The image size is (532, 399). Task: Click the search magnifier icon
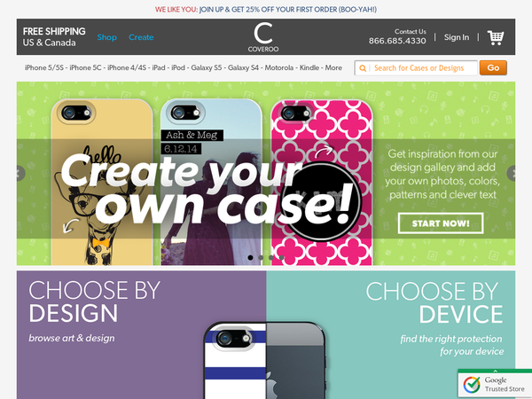coord(363,68)
